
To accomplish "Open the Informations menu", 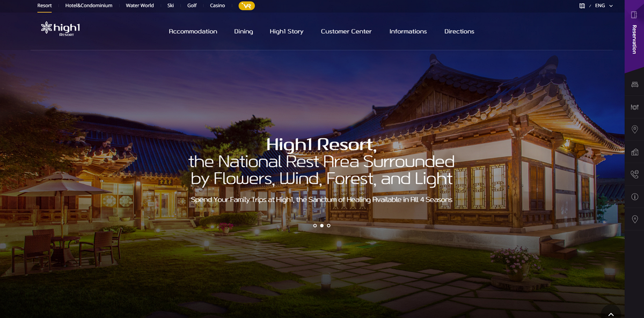I will point(408,32).
